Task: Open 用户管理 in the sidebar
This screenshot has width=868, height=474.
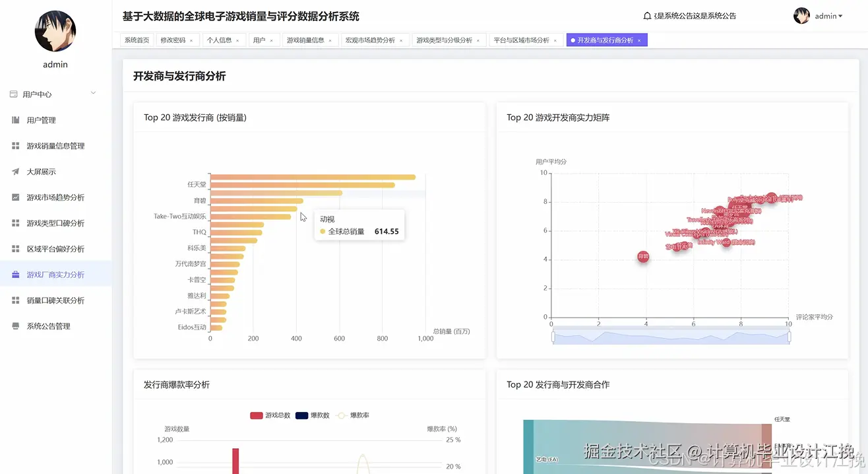Action: (x=56, y=120)
